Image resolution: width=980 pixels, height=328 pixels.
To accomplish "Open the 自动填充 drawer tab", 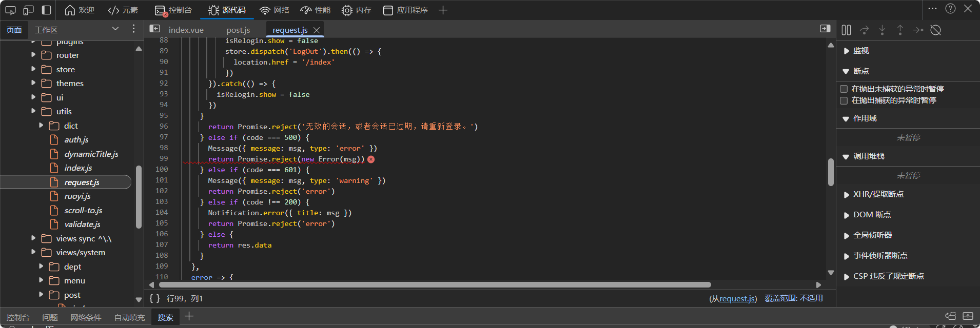I will coord(129,317).
